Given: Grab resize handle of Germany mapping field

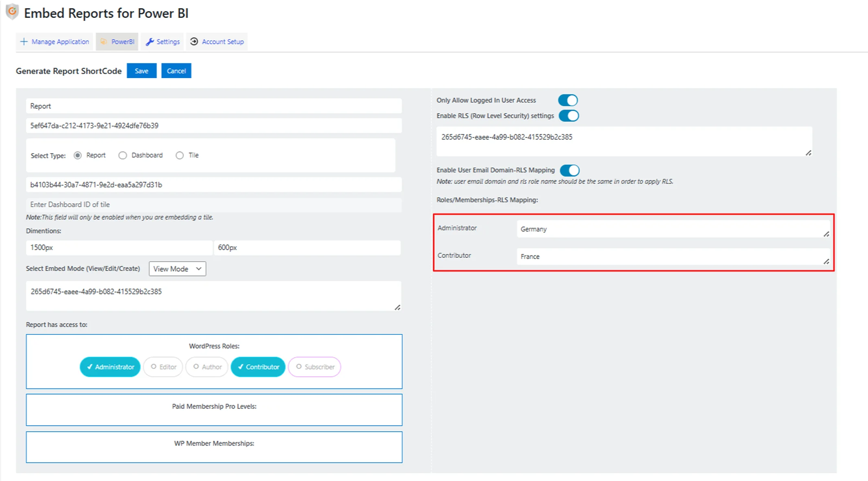Looking at the screenshot, I should 826,234.
